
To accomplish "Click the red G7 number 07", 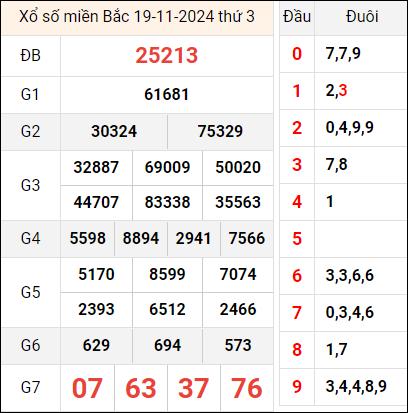I will point(87,388).
